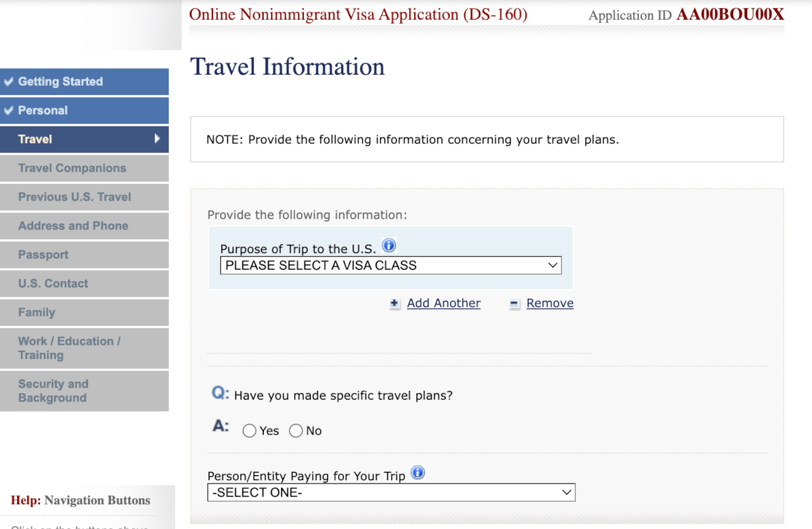Navigate to Address and Phone section
The image size is (812, 529).
pyautogui.click(x=74, y=226)
